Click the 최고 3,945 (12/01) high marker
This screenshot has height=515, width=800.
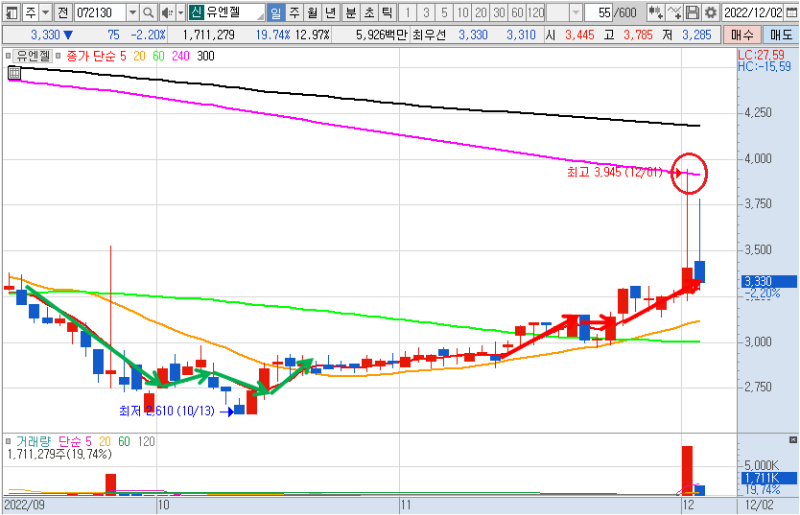pyautogui.click(x=614, y=172)
